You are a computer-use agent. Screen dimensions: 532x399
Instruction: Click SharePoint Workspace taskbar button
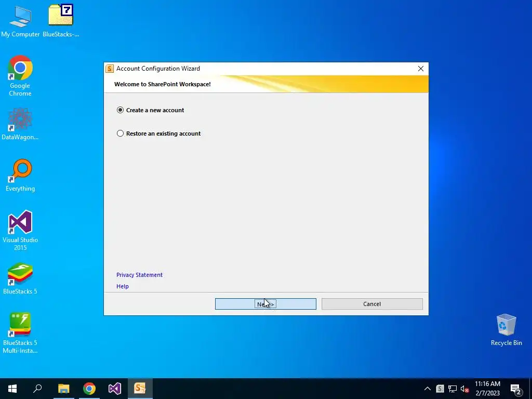click(x=140, y=389)
